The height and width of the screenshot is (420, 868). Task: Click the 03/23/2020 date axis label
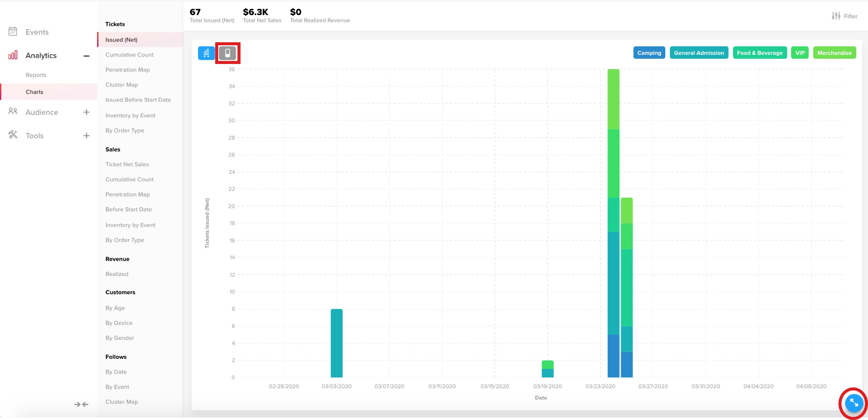pos(600,386)
